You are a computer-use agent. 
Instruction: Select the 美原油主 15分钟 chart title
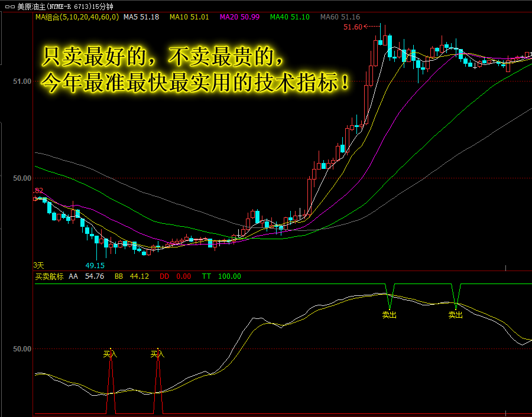65,7
